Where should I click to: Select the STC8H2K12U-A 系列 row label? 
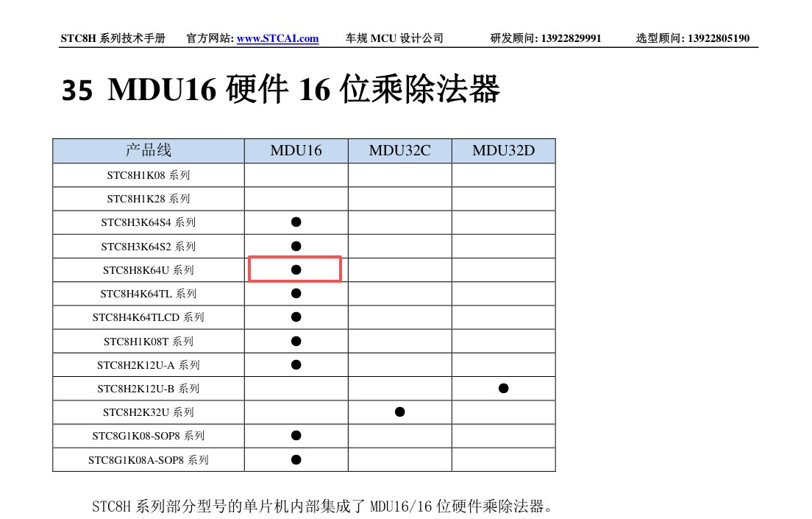coord(149,365)
